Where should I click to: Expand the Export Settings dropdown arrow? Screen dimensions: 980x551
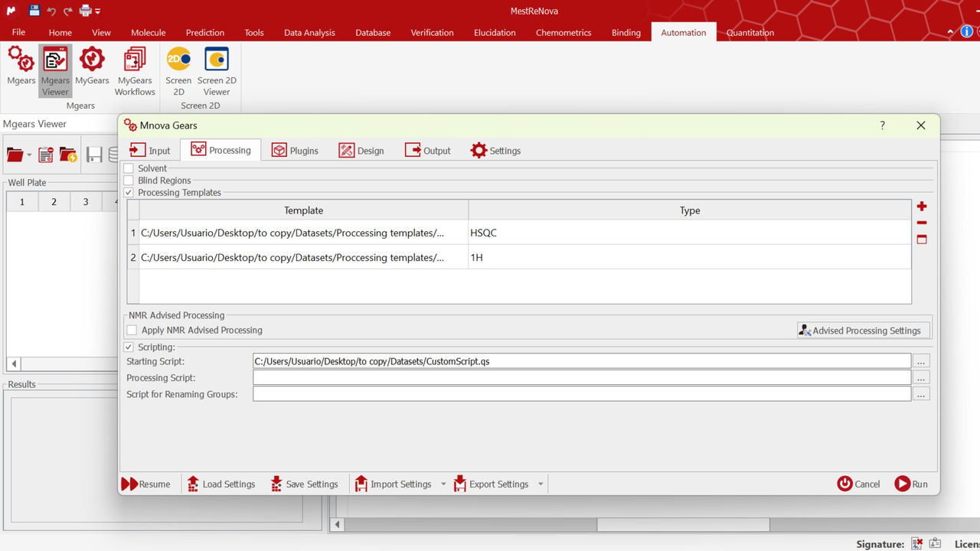coord(541,484)
